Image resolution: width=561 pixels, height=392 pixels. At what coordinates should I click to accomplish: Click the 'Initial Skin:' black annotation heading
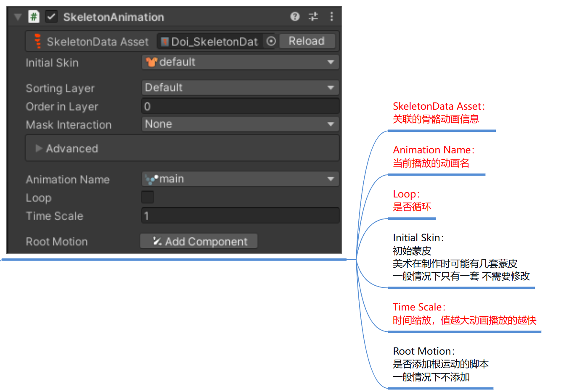pos(418,238)
